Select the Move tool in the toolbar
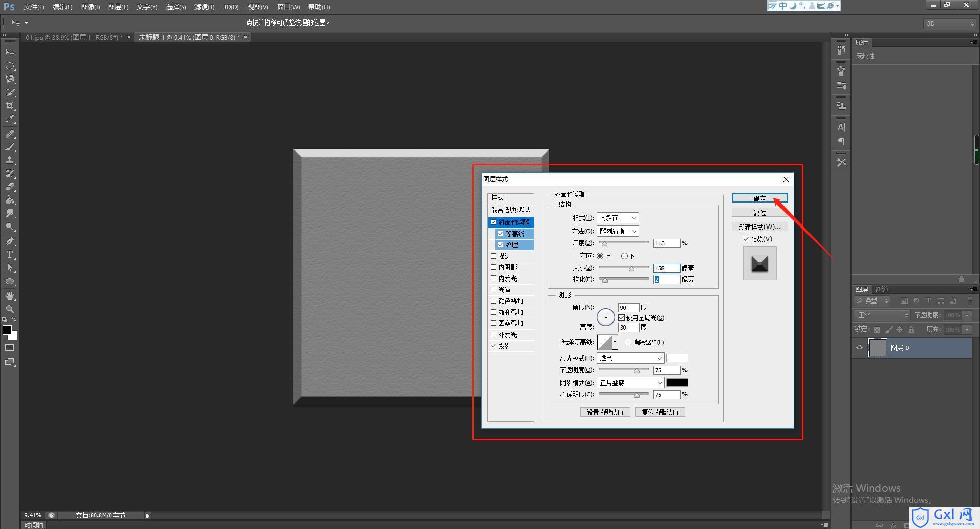Viewport: 980px width, 529px height. coord(10,52)
